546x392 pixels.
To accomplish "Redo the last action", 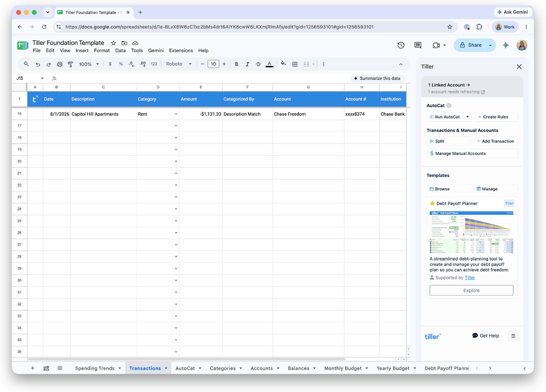I will [49, 64].
